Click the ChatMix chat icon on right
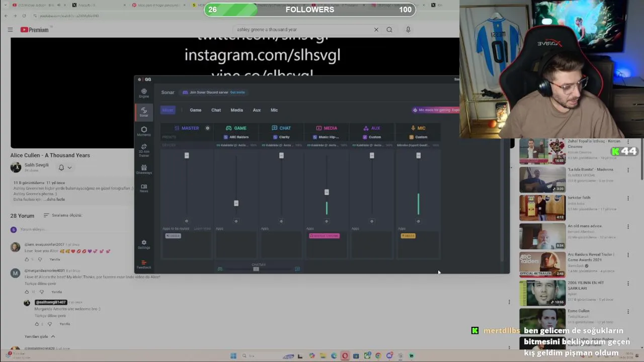 click(297, 269)
